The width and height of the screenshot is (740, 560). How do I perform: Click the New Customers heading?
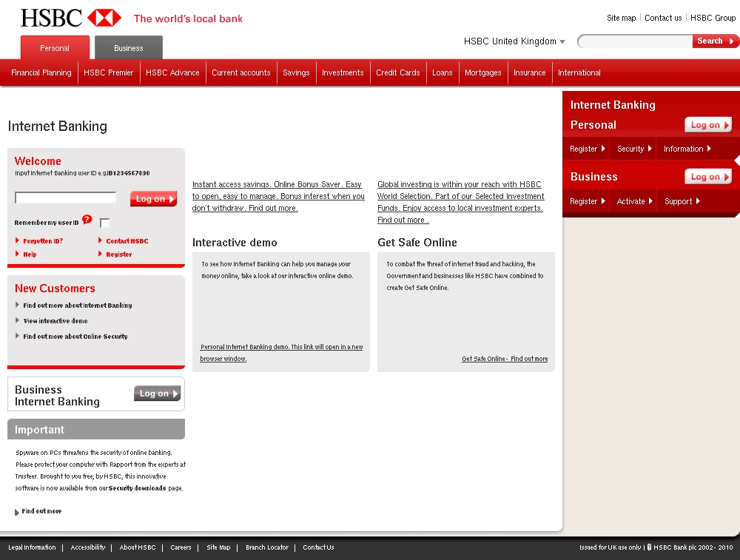point(55,289)
